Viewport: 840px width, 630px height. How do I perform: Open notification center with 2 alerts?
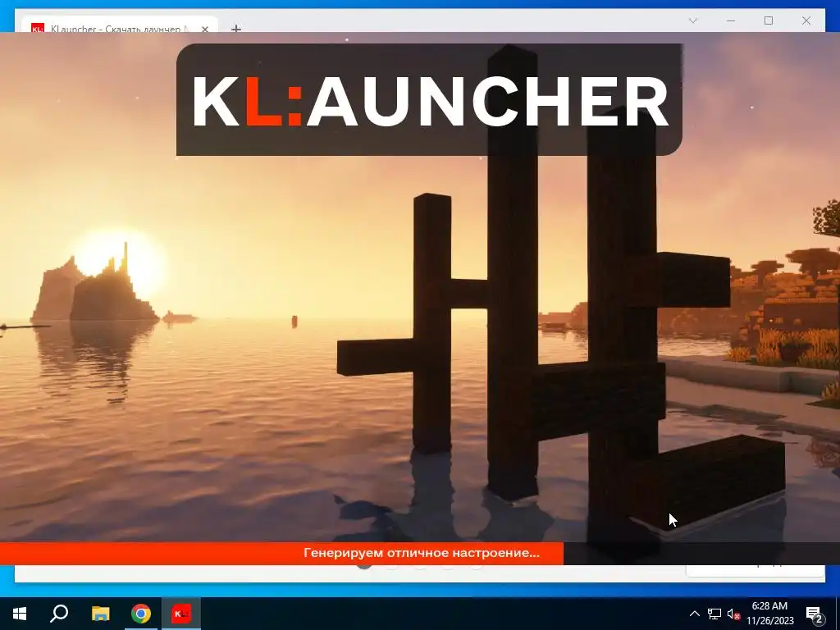point(815,614)
